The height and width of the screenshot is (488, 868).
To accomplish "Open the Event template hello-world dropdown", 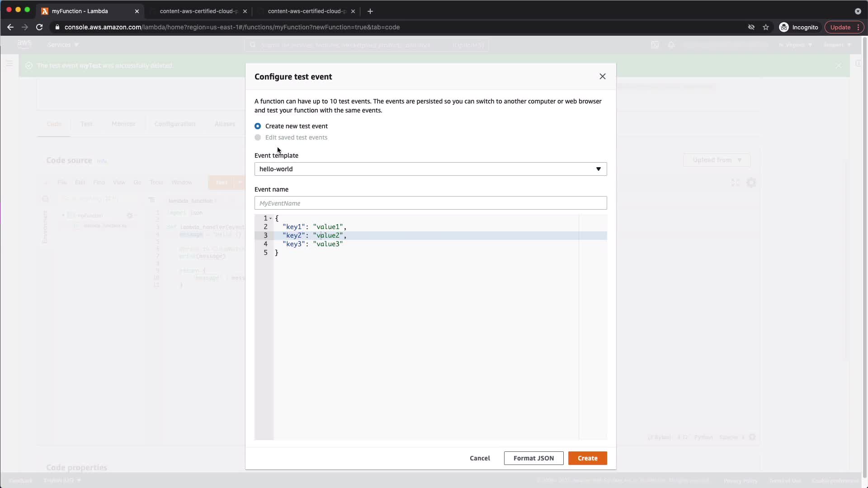I will pos(430,169).
